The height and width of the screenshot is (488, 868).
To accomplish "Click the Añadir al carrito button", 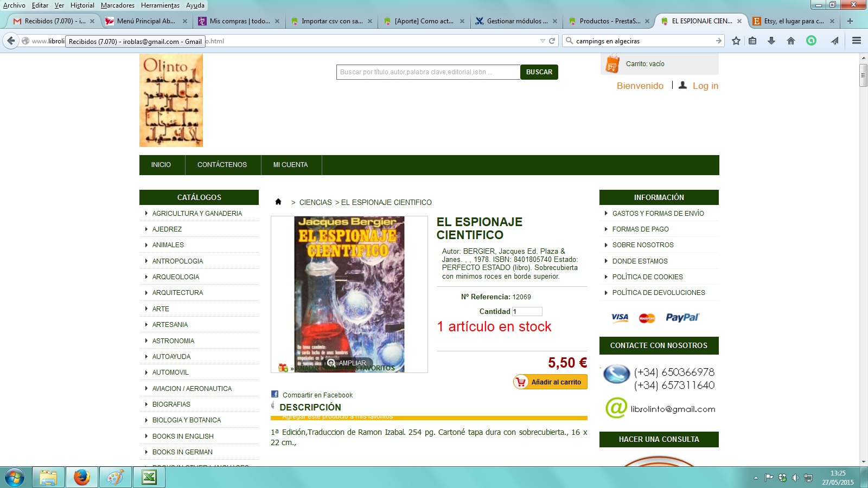I will click(x=550, y=382).
